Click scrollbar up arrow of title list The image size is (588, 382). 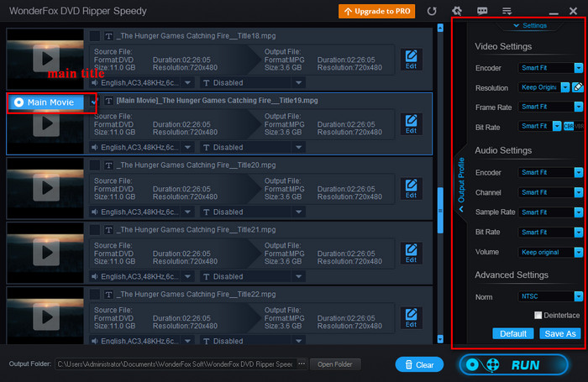pyautogui.click(x=440, y=28)
